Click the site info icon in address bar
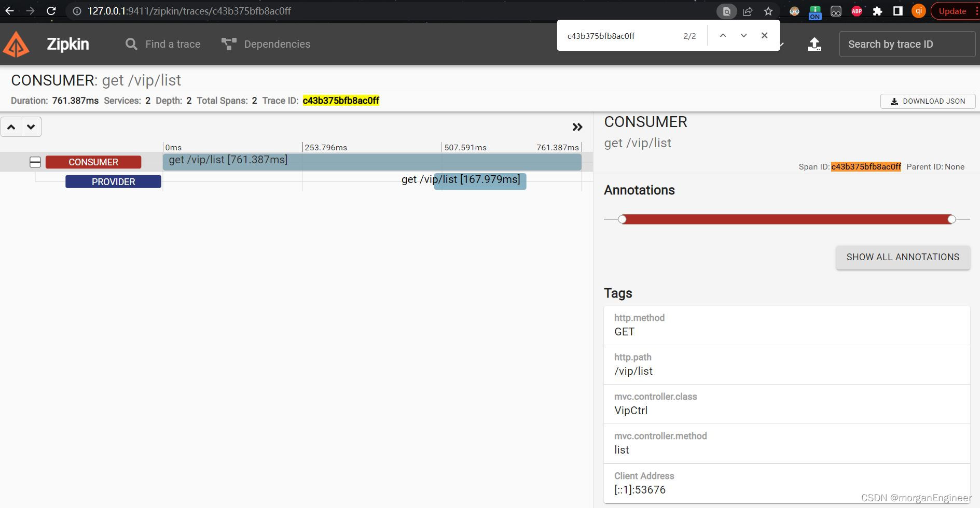 (77, 11)
